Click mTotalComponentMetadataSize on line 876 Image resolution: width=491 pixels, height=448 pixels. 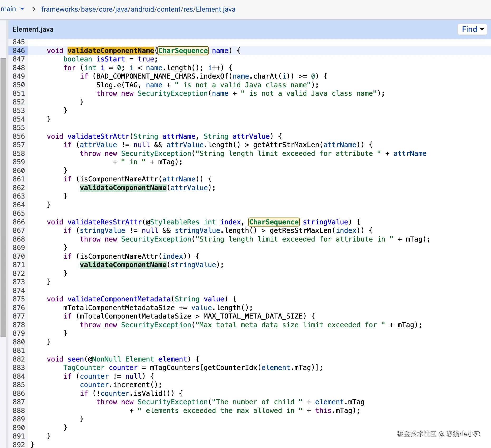119,308
